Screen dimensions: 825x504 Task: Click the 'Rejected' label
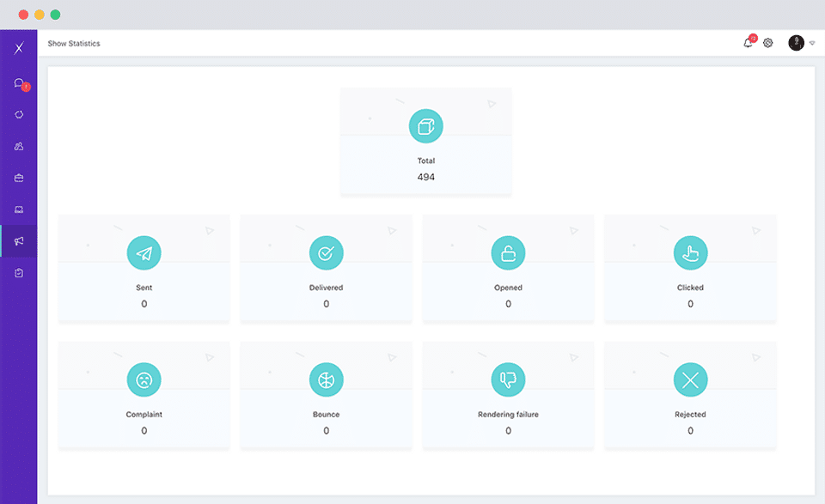[x=690, y=414]
